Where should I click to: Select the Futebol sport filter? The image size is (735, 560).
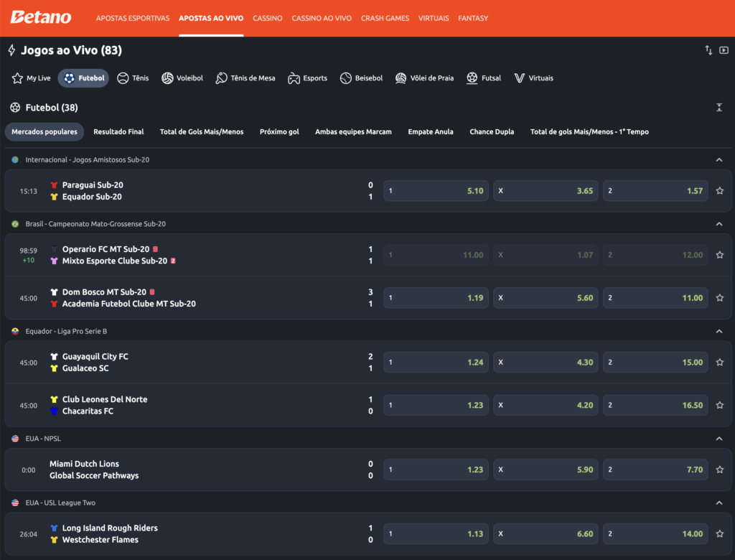coord(83,78)
